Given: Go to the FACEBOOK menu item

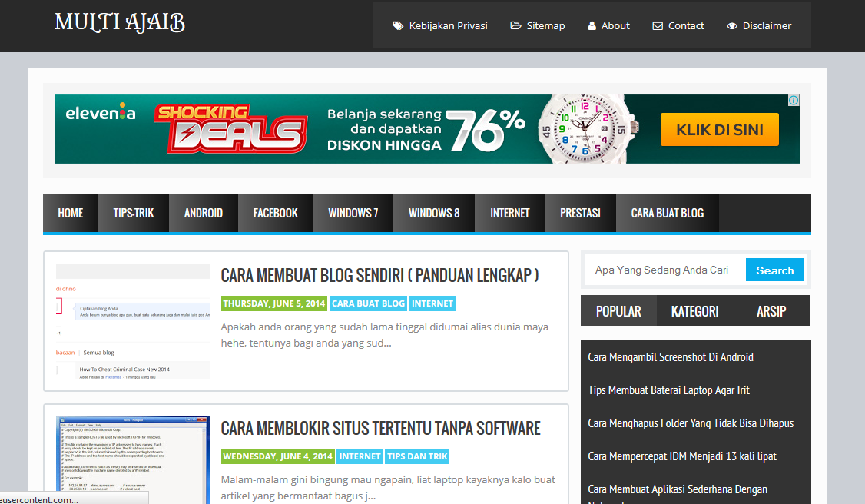Looking at the screenshot, I should point(275,213).
